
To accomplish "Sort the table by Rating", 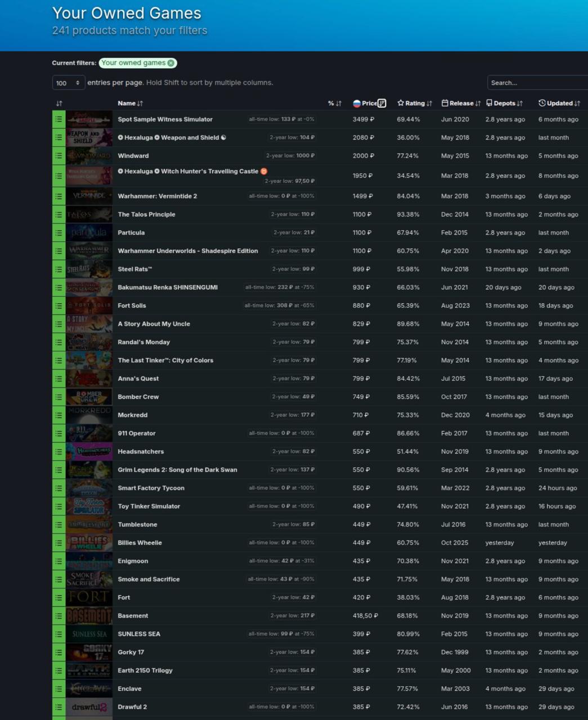I will (415, 103).
